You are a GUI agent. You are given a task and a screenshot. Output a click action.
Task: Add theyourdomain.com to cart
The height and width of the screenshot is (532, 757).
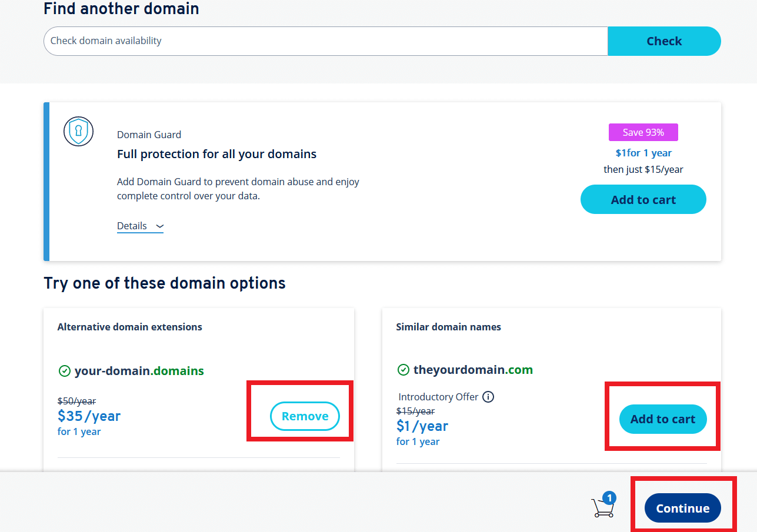(x=663, y=419)
